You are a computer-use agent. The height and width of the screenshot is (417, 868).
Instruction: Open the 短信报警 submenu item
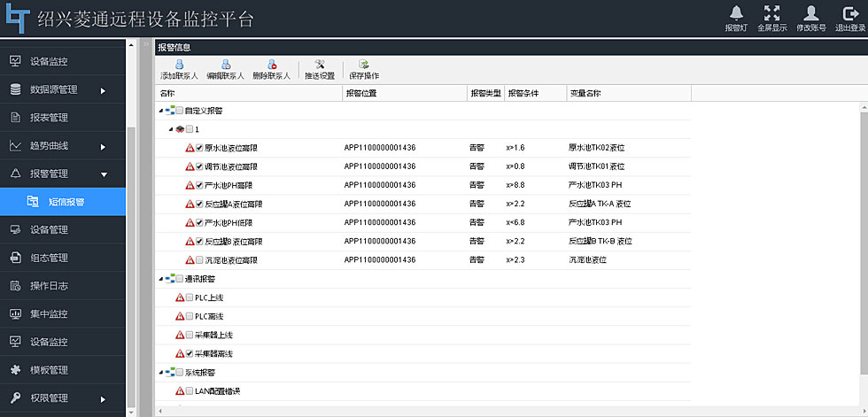pos(66,202)
